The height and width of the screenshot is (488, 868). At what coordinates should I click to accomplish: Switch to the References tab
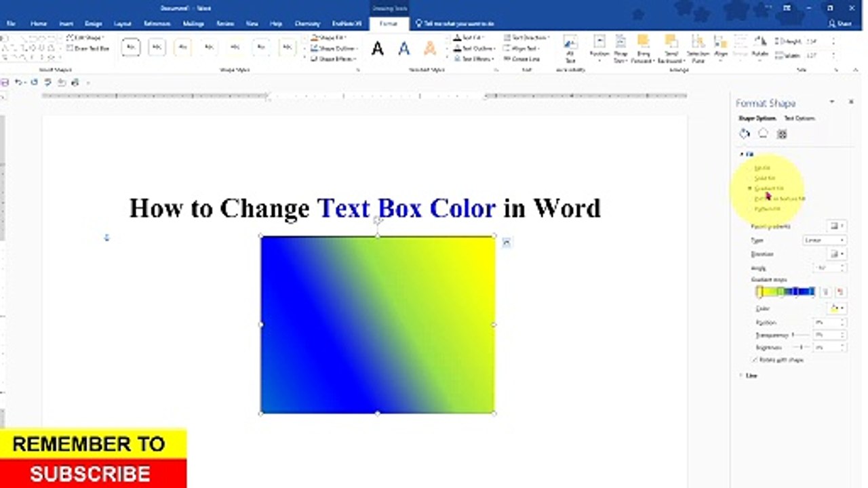pyautogui.click(x=157, y=23)
